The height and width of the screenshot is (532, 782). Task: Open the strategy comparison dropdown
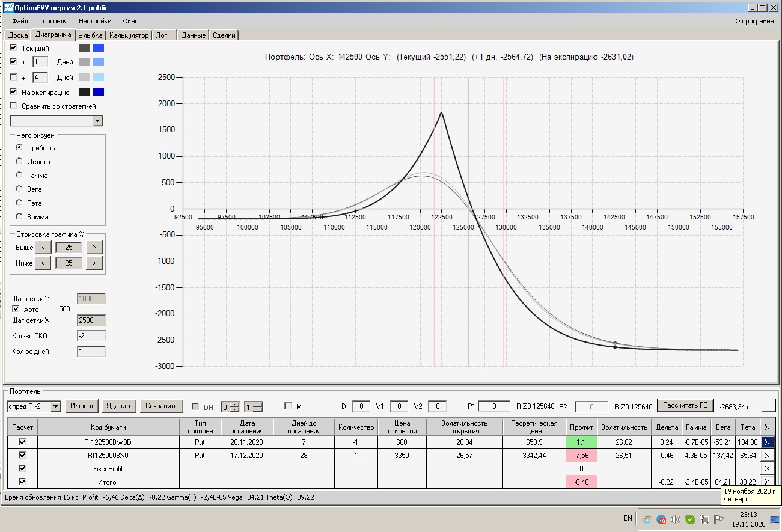[x=98, y=121]
